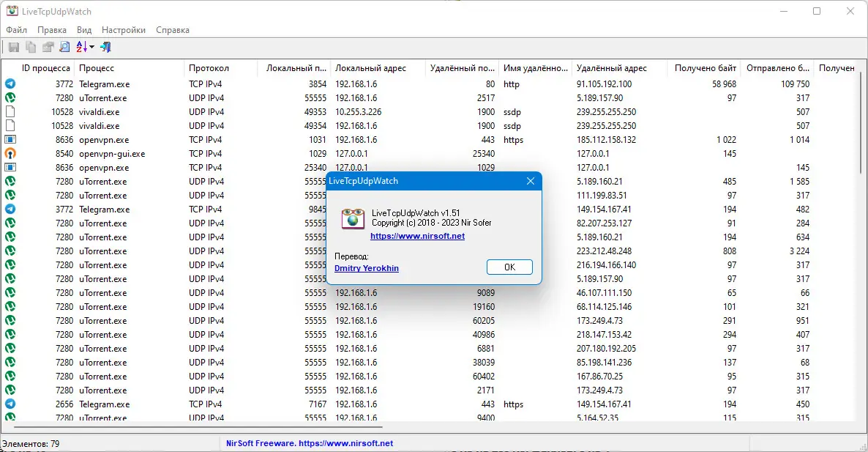Close the LiveTcpUdpWatch About dialog with X
The width and height of the screenshot is (868, 452).
531,181
